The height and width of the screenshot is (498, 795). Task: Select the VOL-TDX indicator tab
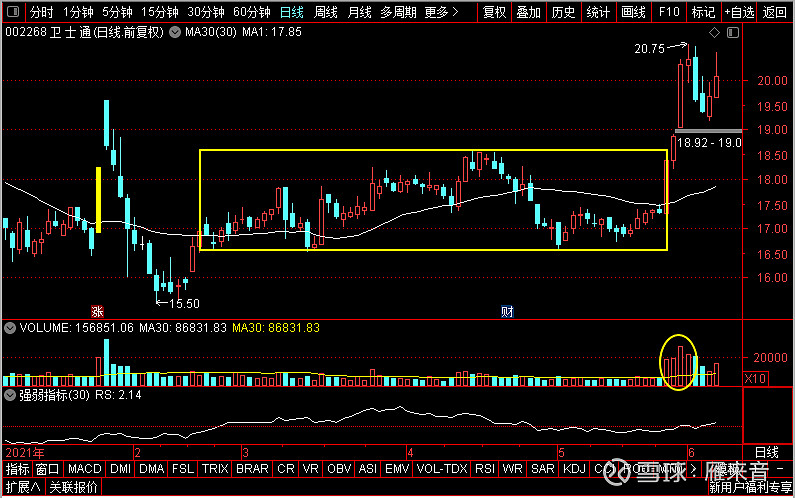click(442, 469)
